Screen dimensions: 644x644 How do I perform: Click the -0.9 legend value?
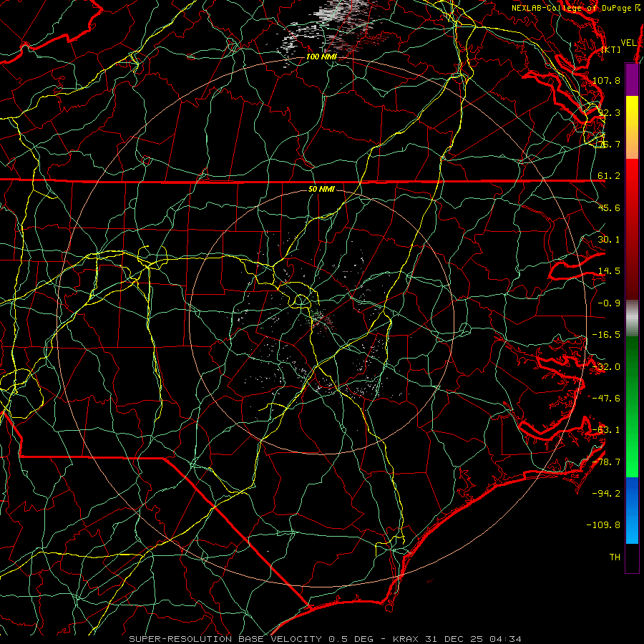pyautogui.click(x=609, y=303)
